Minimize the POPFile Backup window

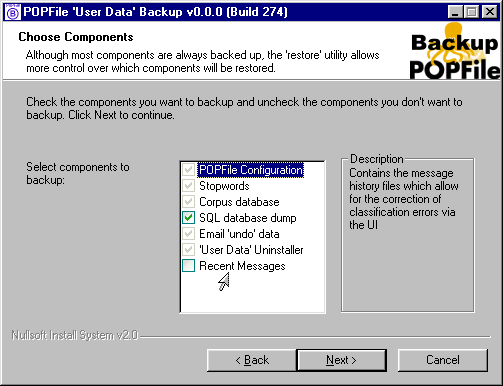coord(455,12)
